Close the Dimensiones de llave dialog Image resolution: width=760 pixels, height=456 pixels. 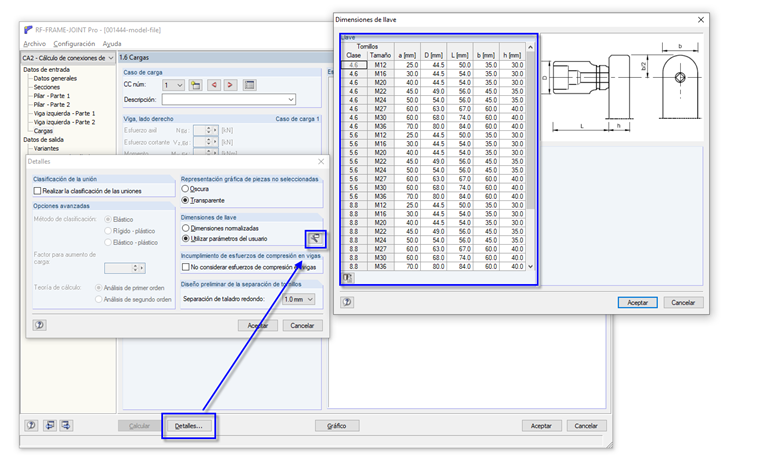[701, 20]
